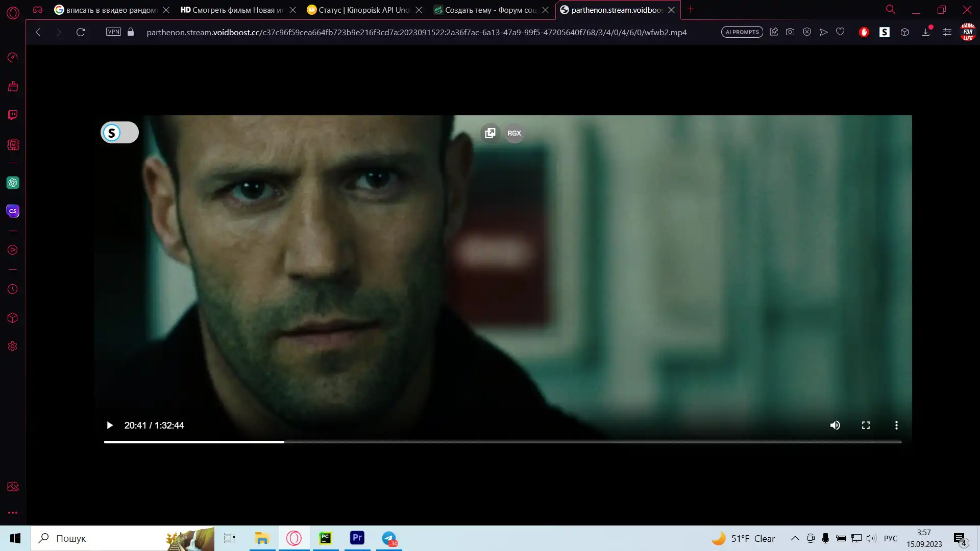
Task: Mute the video volume
Action: (x=835, y=425)
